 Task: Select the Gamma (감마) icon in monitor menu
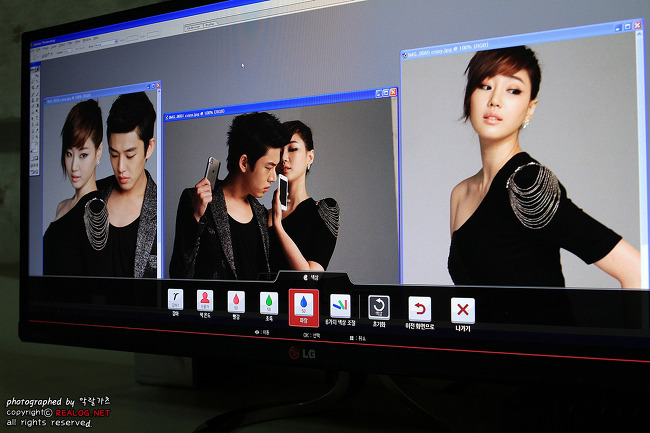point(175,300)
